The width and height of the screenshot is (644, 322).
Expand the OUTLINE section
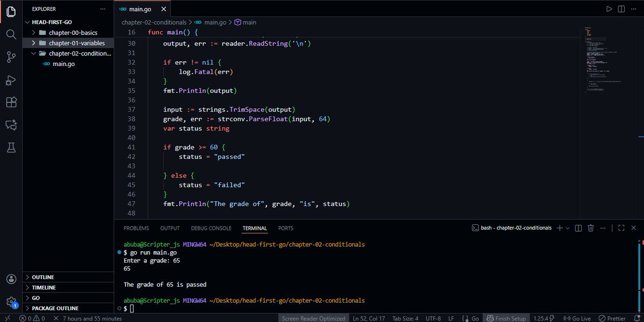pos(68,277)
